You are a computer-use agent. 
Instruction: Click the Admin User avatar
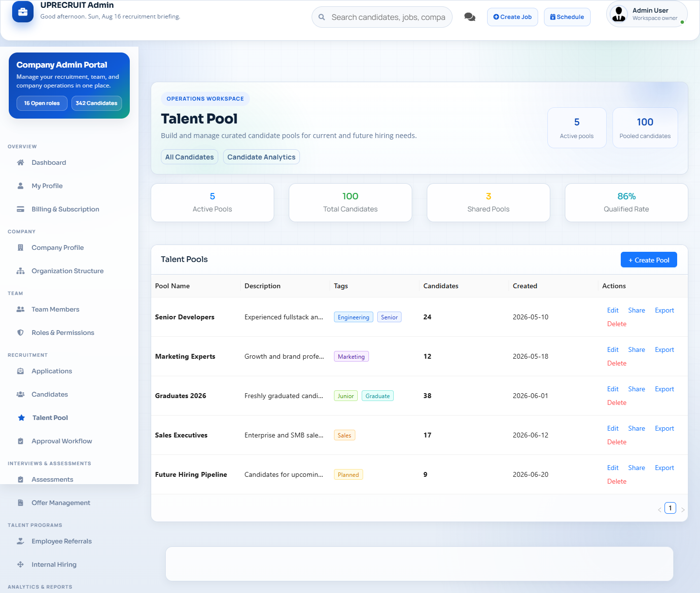coord(619,14)
